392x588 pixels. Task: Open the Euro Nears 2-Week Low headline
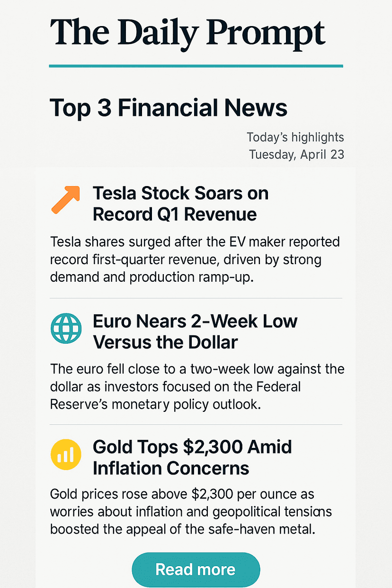coord(195,331)
